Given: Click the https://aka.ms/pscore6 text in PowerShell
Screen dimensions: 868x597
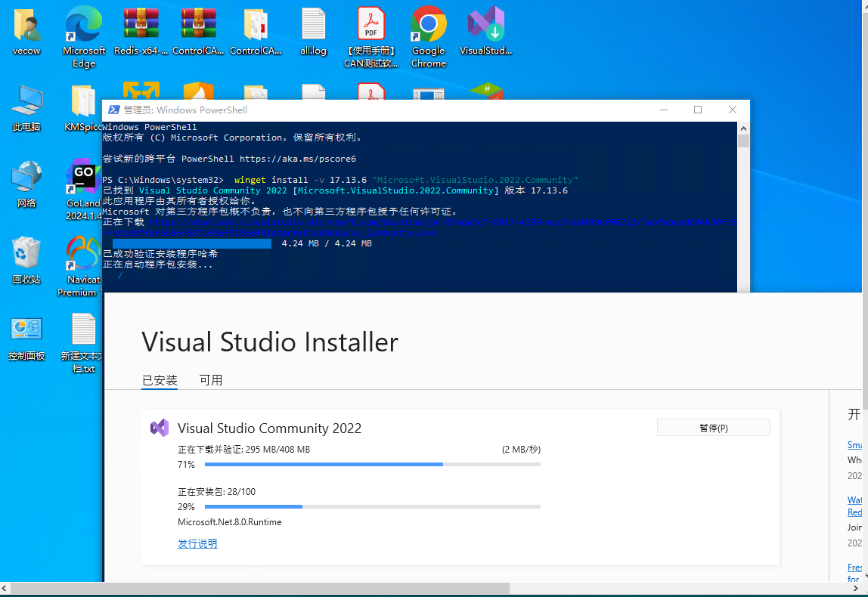Looking at the screenshot, I should pos(298,159).
